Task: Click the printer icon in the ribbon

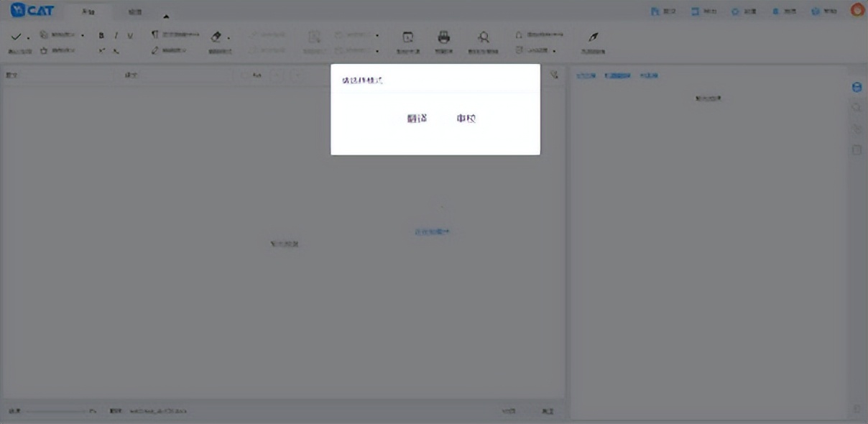Action: [x=444, y=37]
